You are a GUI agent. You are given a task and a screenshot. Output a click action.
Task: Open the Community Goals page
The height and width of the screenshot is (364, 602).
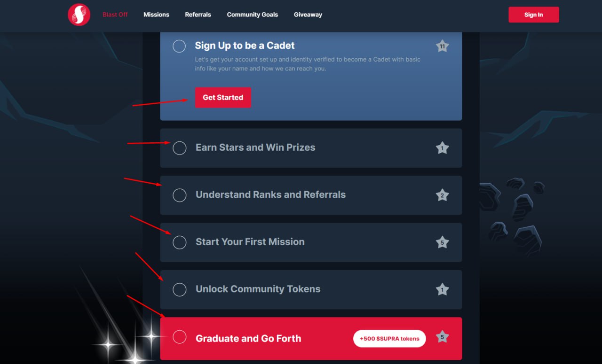[252, 15]
